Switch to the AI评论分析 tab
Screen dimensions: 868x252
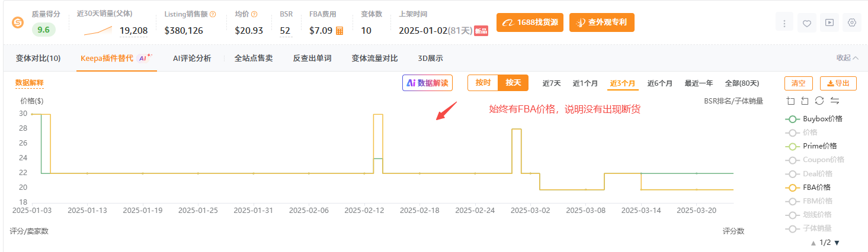(x=192, y=58)
